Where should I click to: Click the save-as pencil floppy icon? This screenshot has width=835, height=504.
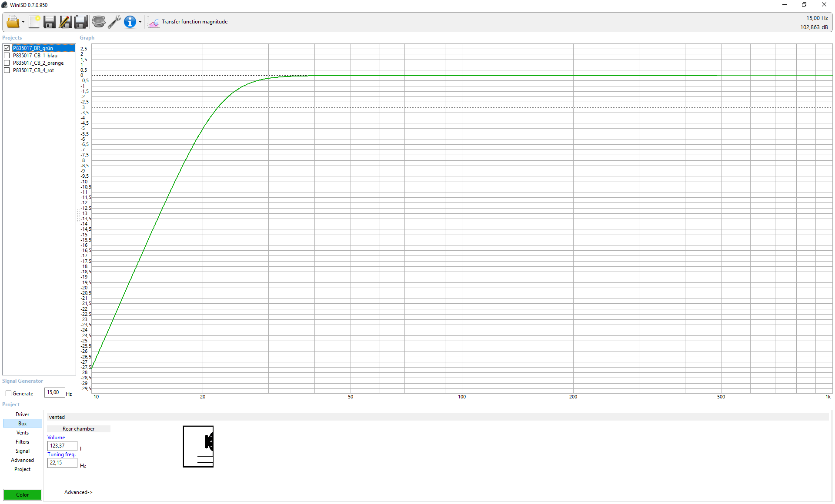pyautogui.click(x=65, y=22)
